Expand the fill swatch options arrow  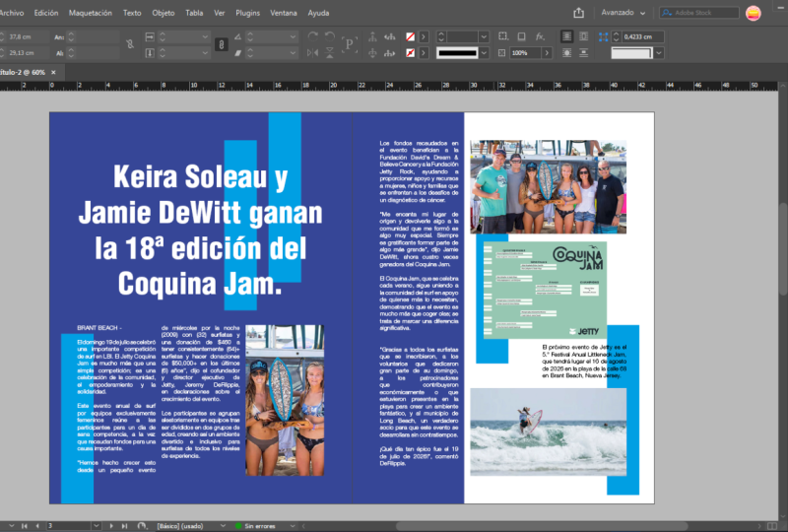coord(424,36)
